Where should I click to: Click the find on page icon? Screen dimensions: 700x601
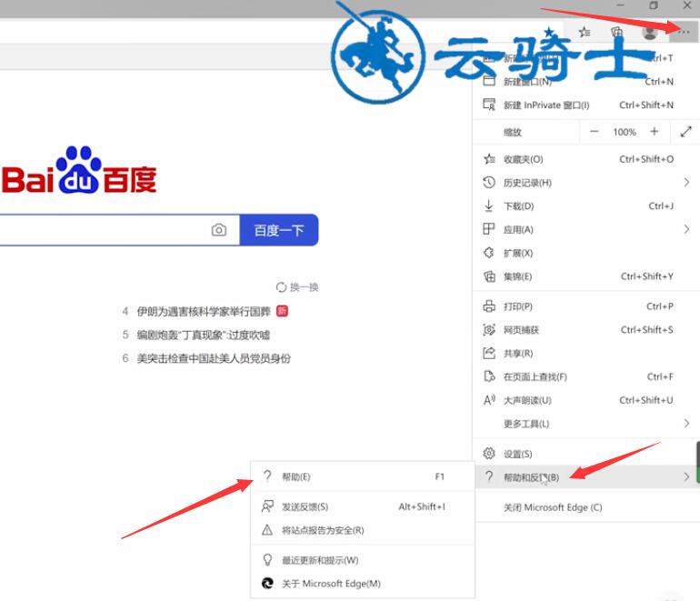coord(489,376)
